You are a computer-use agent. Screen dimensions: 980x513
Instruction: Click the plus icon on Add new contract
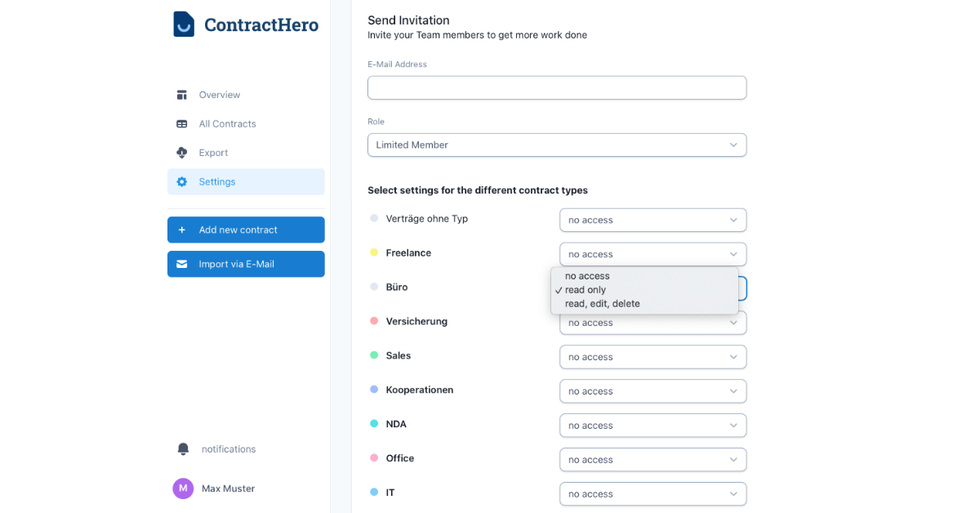pyautogui.click(x=183, y=230)
